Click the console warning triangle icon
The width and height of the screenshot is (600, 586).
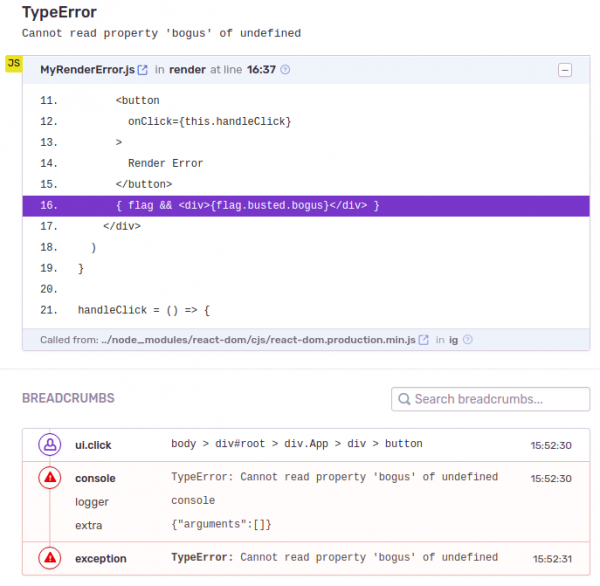point(49,478)
